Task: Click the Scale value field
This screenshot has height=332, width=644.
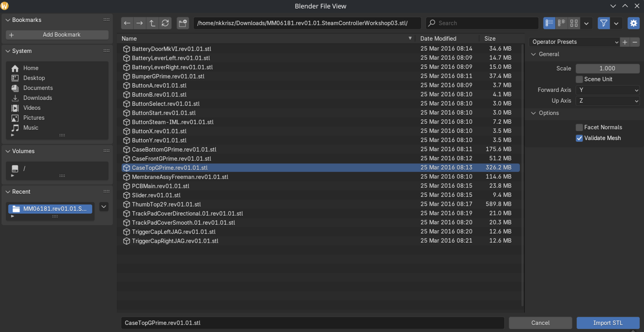Action: [x=607, y=68]
